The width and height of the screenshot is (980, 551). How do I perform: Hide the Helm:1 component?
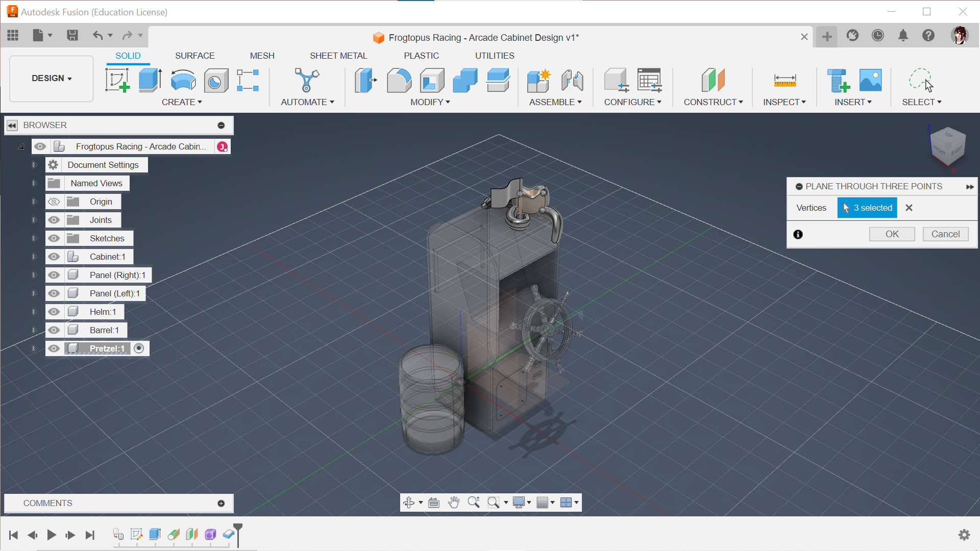point(54,312)
